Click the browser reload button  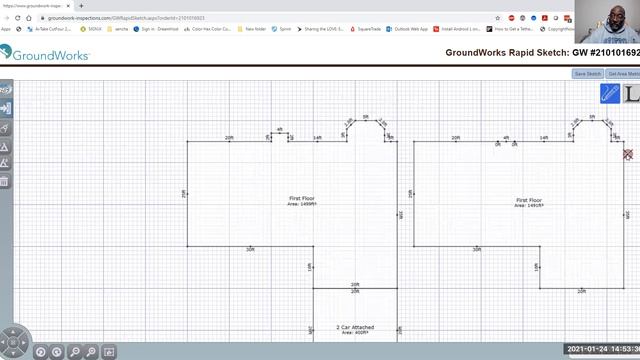18,18
